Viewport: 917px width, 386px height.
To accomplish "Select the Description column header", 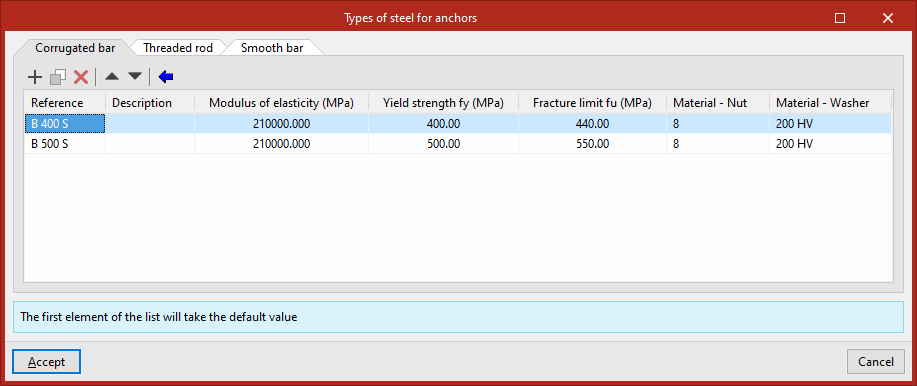I will (150, 103).
